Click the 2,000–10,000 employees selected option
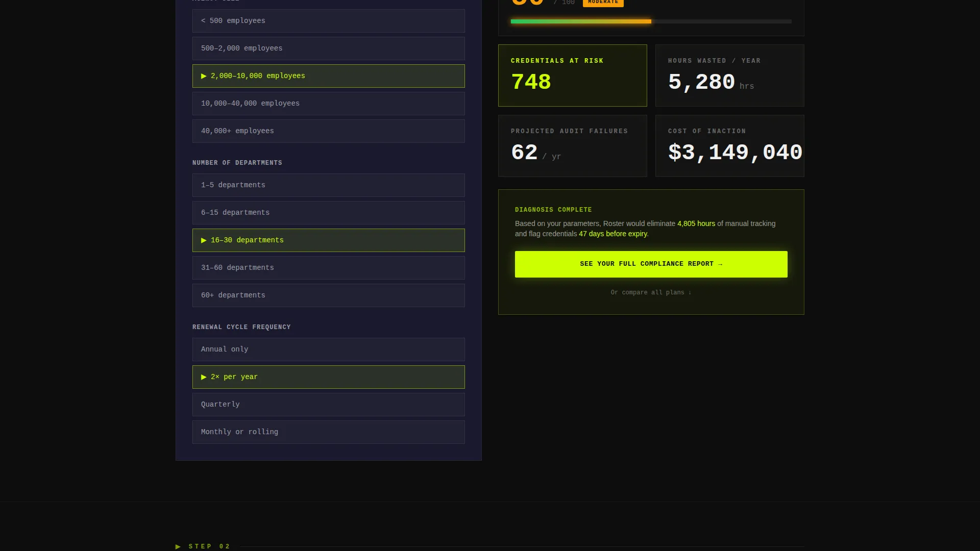 [x=328, y=76]
